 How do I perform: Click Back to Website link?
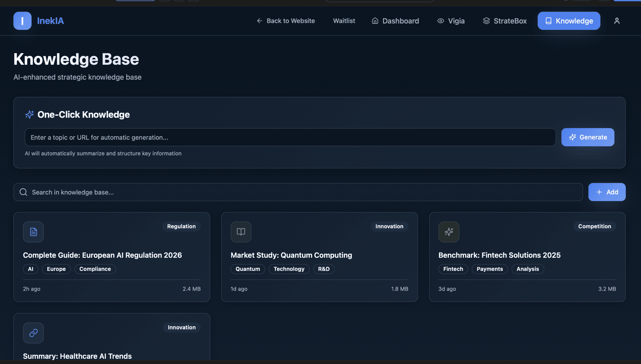(286, 21)
